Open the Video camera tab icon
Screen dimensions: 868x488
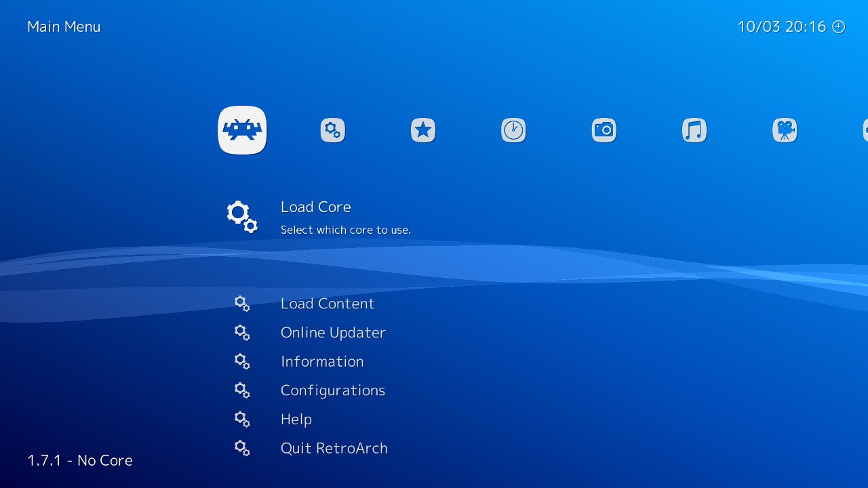click(785, 129)
